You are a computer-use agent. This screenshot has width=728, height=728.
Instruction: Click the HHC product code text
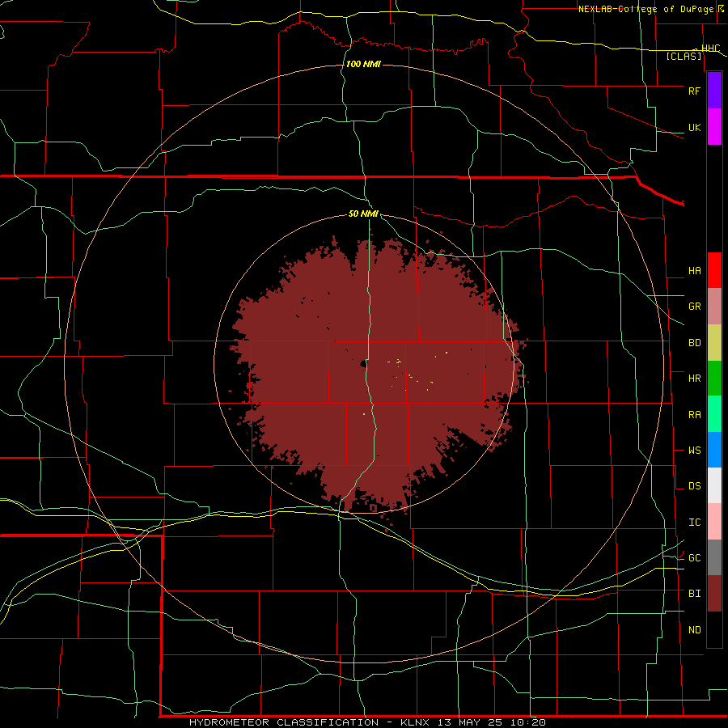click(x=710, y=49)
